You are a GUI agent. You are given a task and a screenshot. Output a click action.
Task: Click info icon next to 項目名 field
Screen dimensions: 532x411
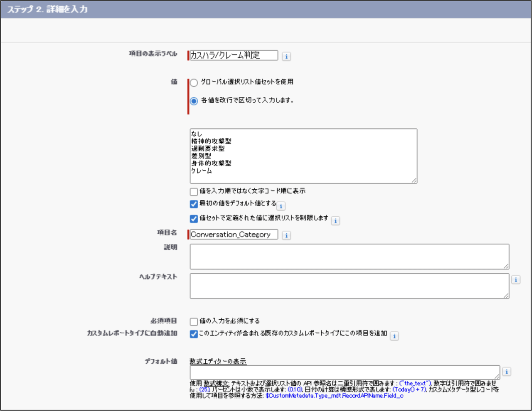coord(286,235)
